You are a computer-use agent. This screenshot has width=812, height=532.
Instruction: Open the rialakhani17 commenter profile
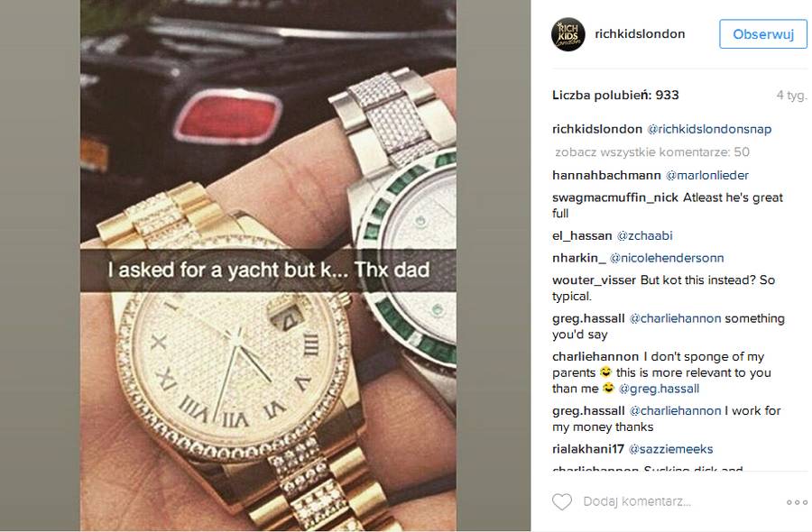(x=588, y=449)
